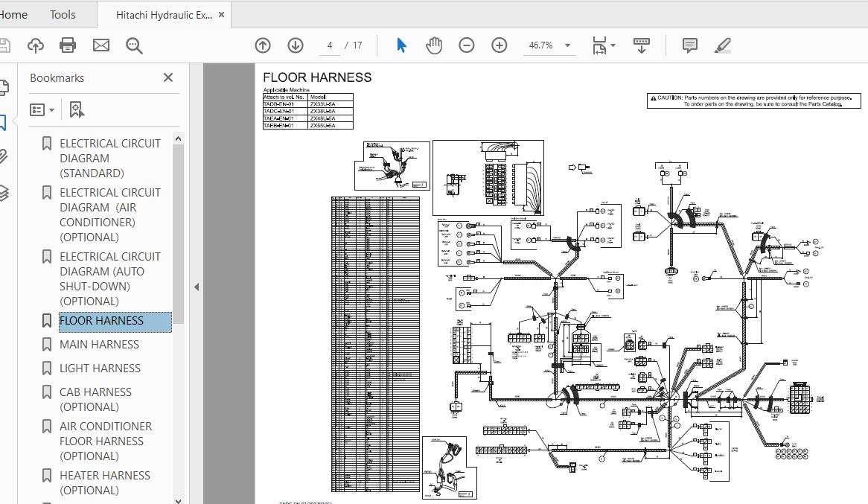Screen dimensions: 868x504
Task: Open the find text magnifier icon
Action: tap(134, 45)
